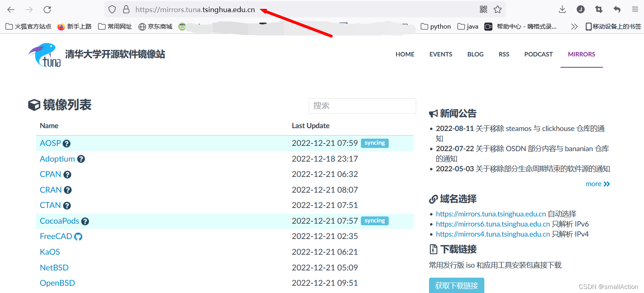The height and width of the screenshot is (293, 644).
Task: Open the 新手上路 bookmark
Action: [x=75, y=27]
